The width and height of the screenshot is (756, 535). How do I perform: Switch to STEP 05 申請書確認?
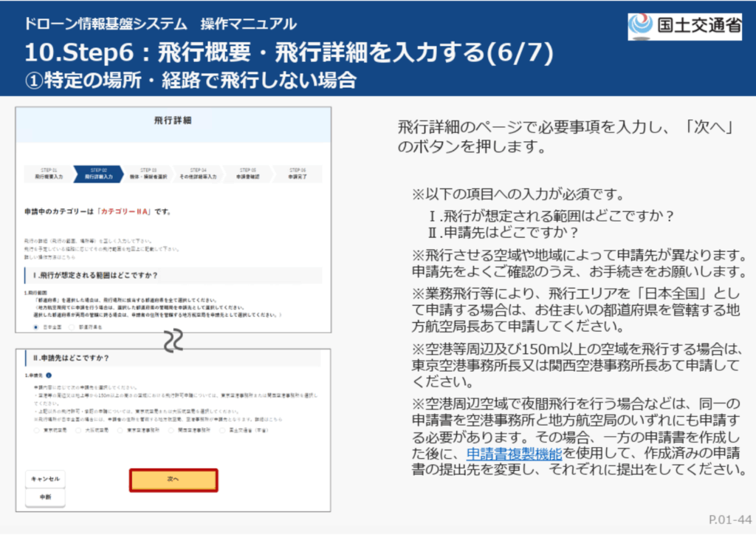[x=247, y=174]
